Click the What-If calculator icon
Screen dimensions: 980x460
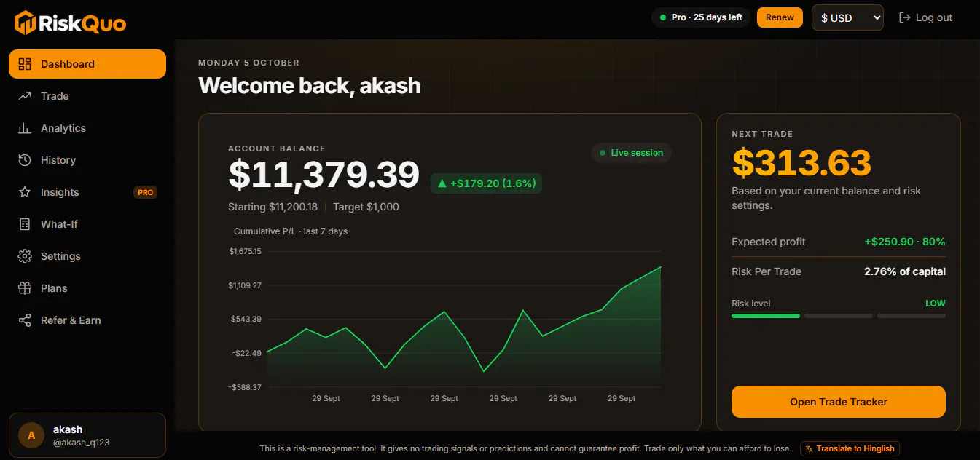click(25, 224)
